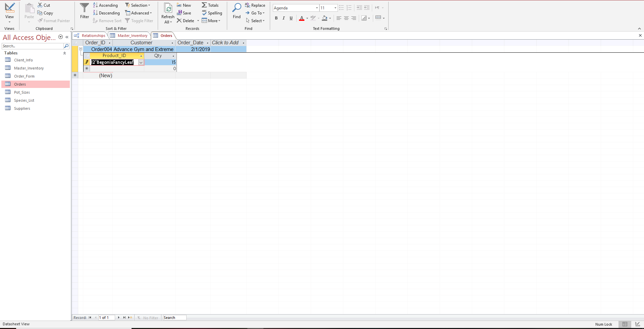Switch to the Master_Inventory tab
This screenshot has width=644, height=329.
pos(129,36)
